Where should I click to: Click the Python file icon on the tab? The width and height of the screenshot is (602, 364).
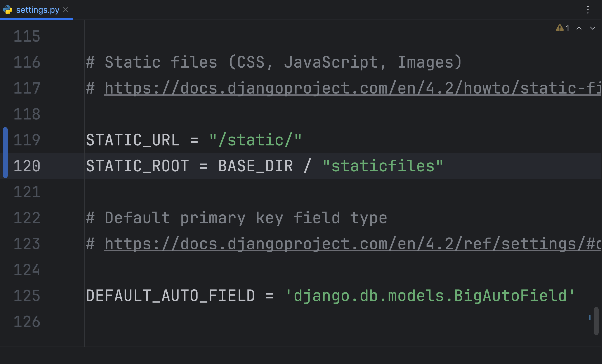click(8, 10)
